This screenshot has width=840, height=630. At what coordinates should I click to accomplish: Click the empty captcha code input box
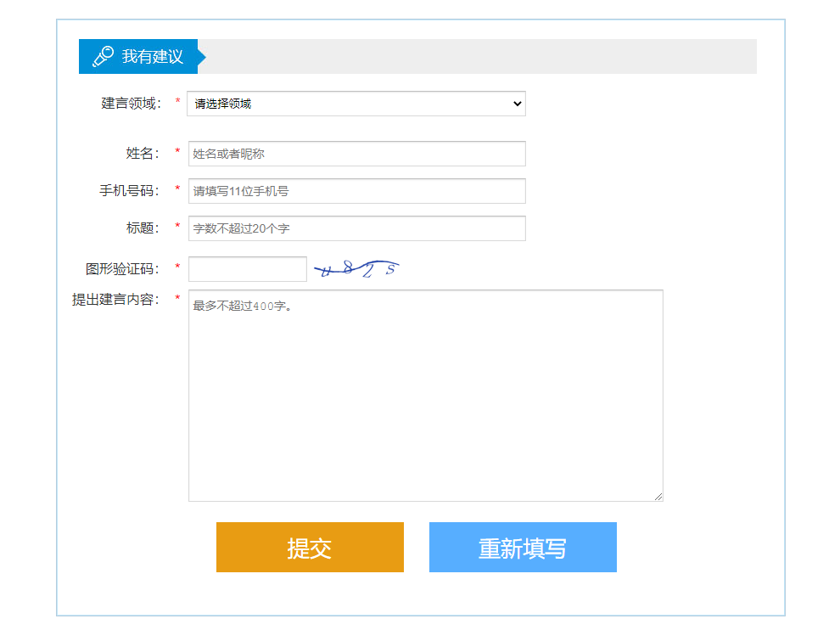click(x=247, y=269)
